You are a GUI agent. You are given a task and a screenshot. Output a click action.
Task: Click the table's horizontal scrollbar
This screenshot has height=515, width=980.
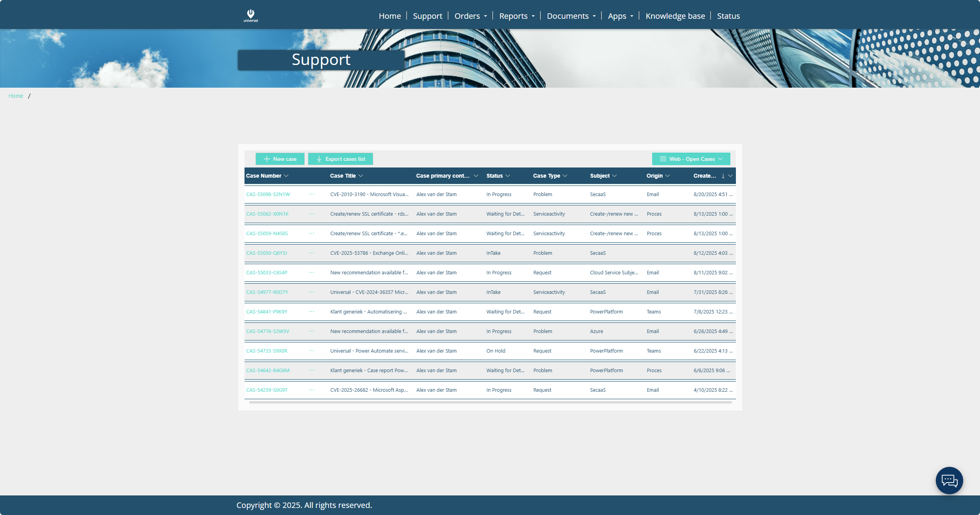tap(490, 402)
